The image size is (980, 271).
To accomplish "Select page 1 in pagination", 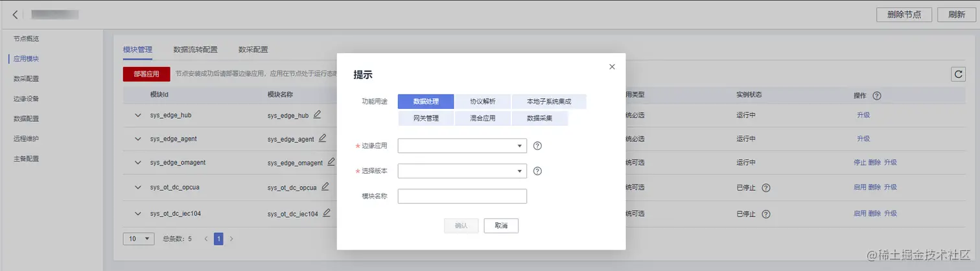I will pos(218,239).
